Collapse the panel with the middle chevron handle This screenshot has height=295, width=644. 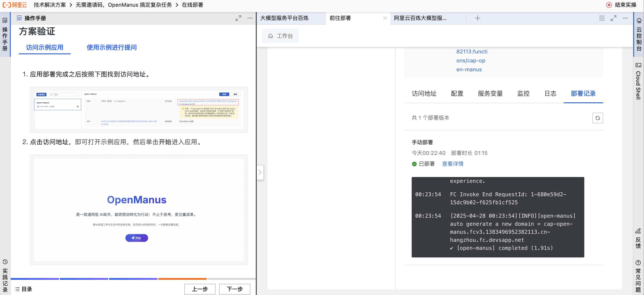260,172
